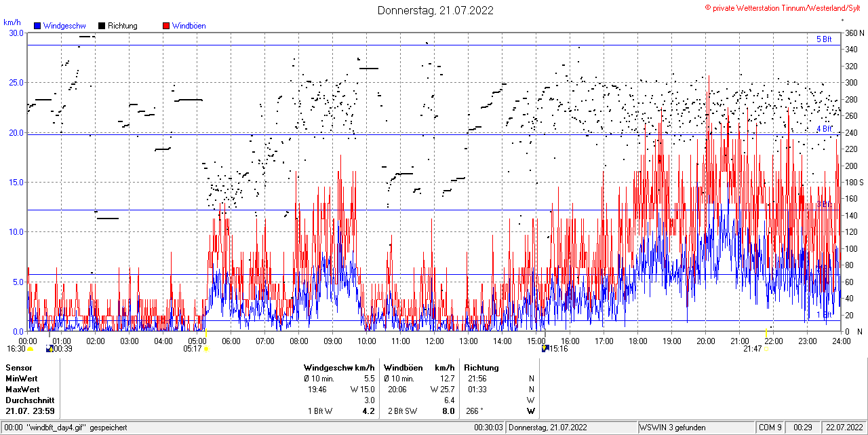
Task: Click 'WSWIN 3 gefunden' status entry
Action: click(x=673, y=428)
